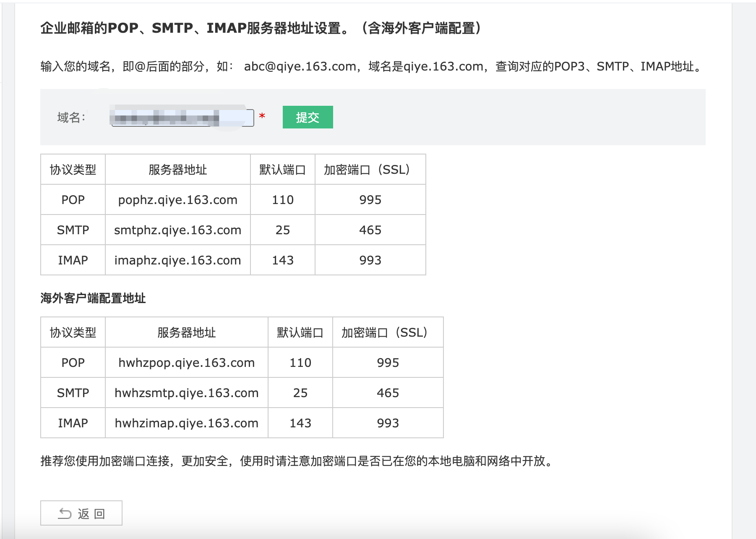Viewport: 756px width, 539px height.
Task: Click IMAP protocol cell in overseas table
Action: [x=73, y=423]
